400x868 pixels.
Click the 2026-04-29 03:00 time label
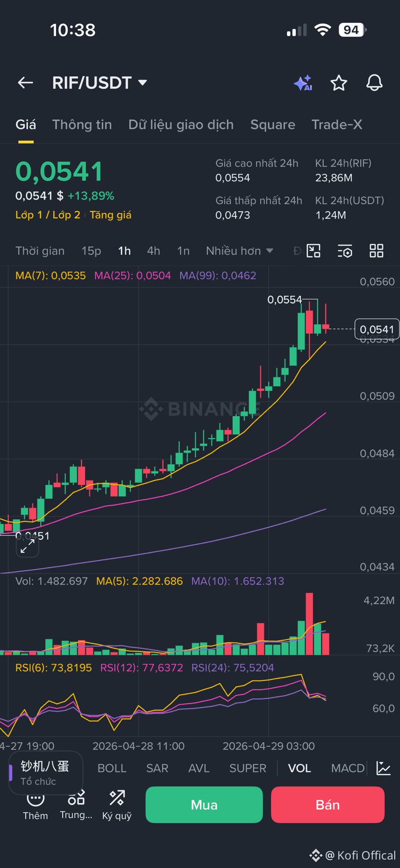(269, 746)
